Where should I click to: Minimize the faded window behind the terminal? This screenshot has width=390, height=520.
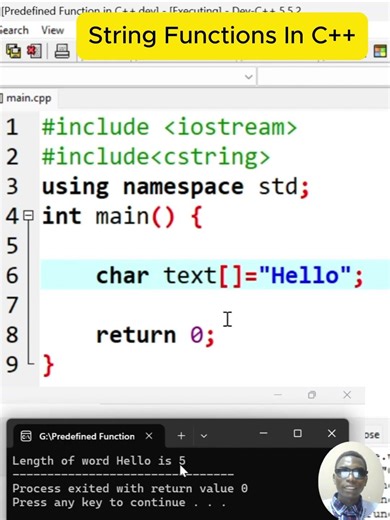pos(278,395)
